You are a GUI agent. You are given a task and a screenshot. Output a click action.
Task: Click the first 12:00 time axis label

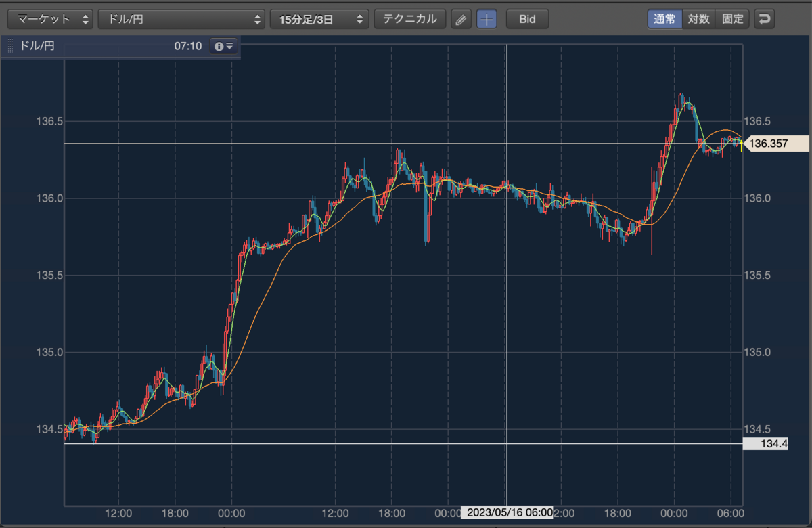click(x=119, y=512)
